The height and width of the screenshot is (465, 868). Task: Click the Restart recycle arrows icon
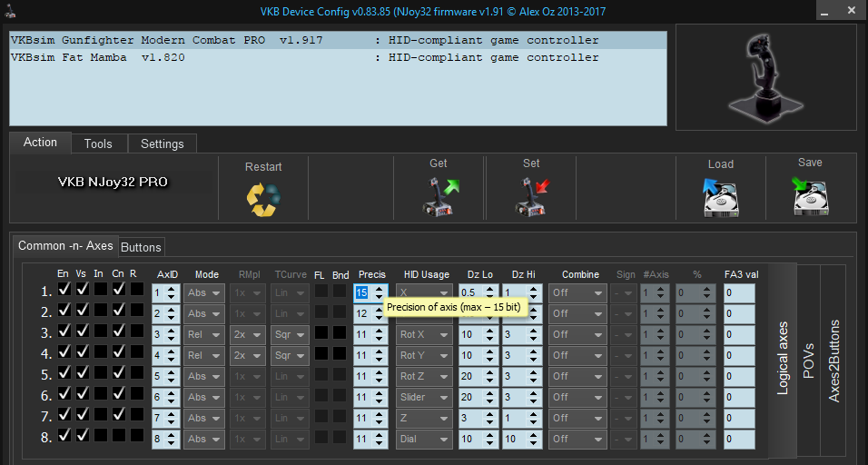[x=263, y=199]
